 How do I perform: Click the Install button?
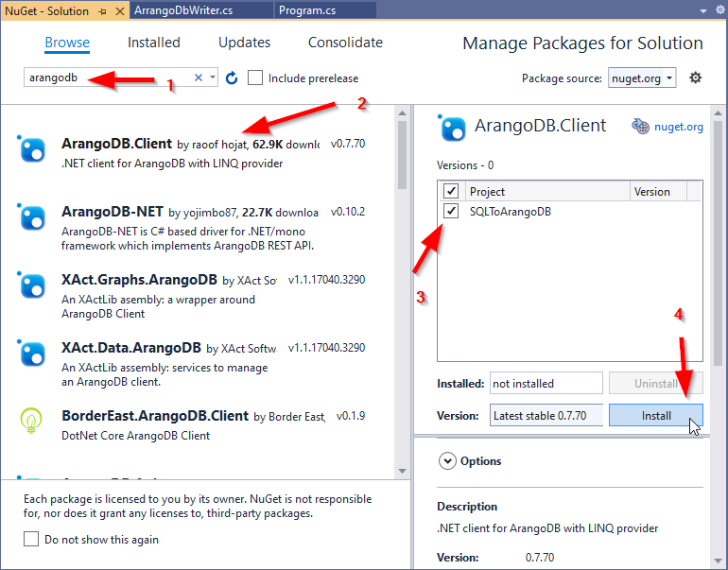click(x=655, y=415)
